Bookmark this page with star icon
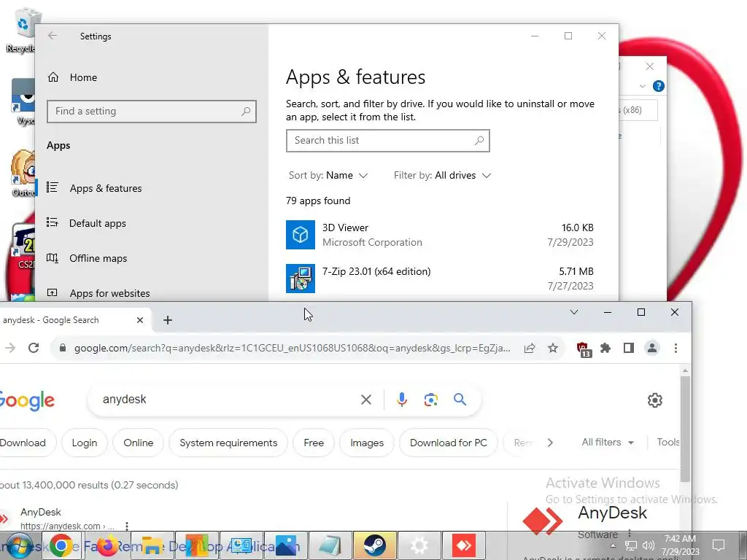 [x=553, y=348]
